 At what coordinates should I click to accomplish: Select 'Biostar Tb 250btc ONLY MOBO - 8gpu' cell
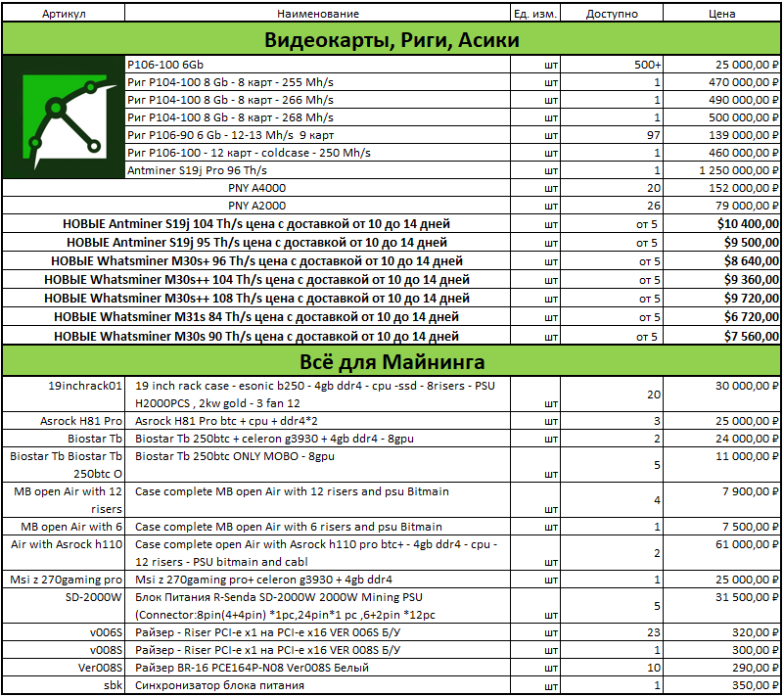pyautogui.click(x=317, y=464)
